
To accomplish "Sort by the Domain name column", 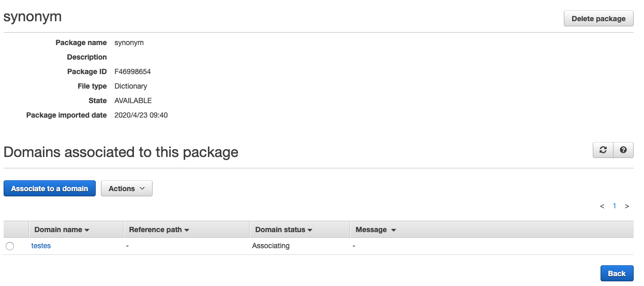I will [x=62, y=230].
